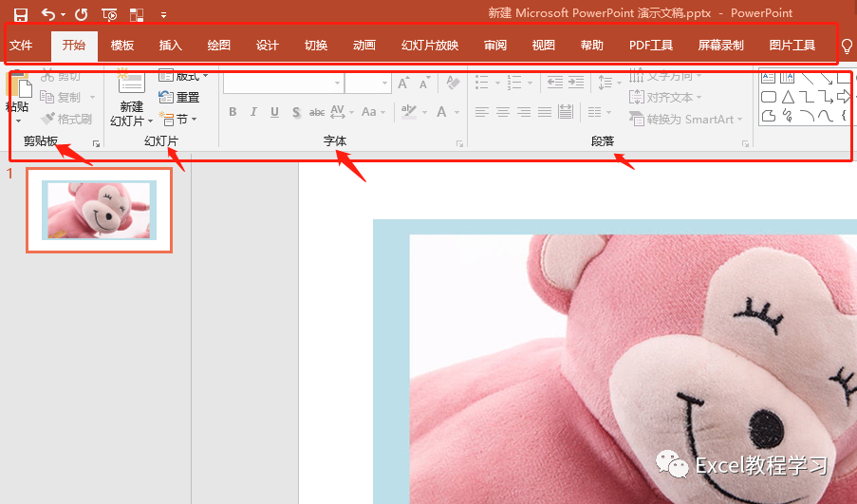Align text left
The height and width of the screenshot is (504, 857).
coord(481,112)
